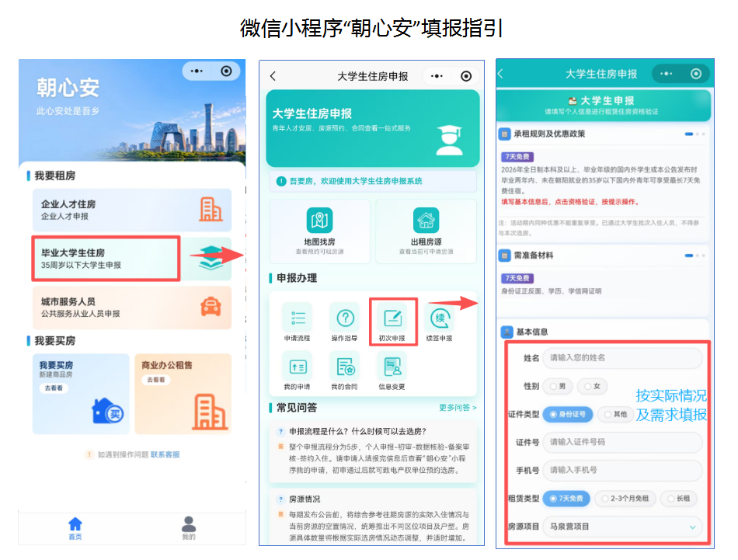Open more menu dots in middle screen header
738x560 pixels.
(x=437, y=76)
